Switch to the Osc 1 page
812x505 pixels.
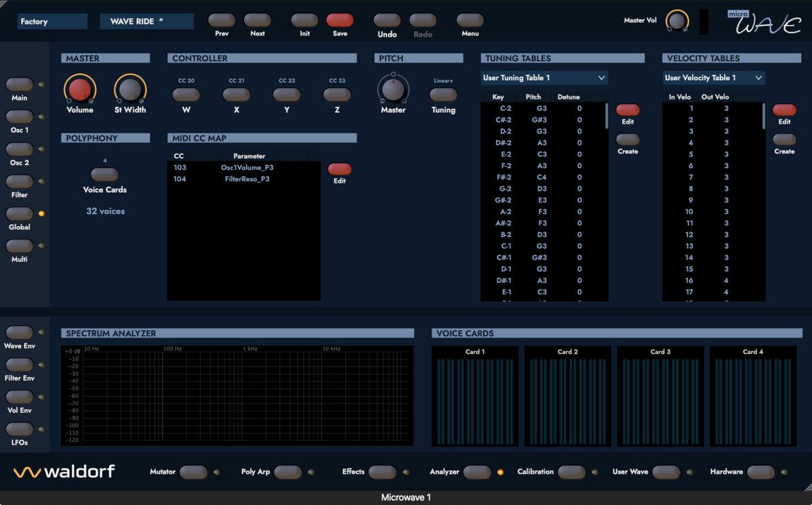click(x=20, y=117)
